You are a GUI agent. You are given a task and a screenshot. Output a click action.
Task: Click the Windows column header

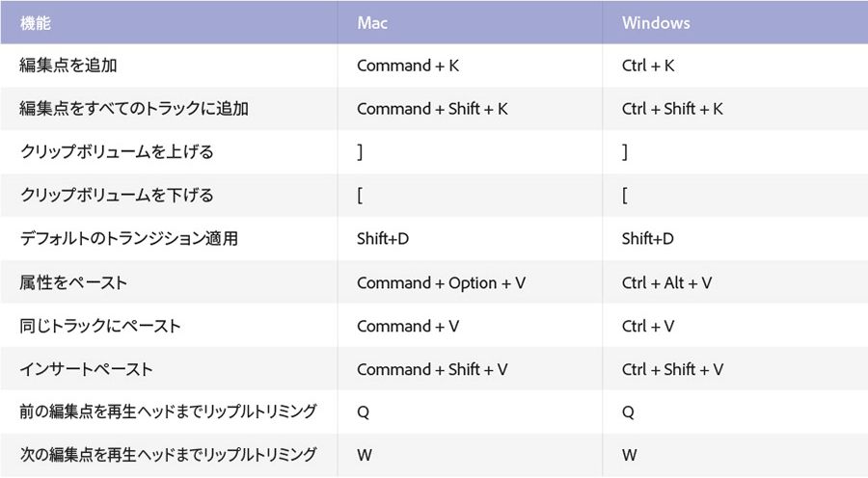(x=654, y=22)
